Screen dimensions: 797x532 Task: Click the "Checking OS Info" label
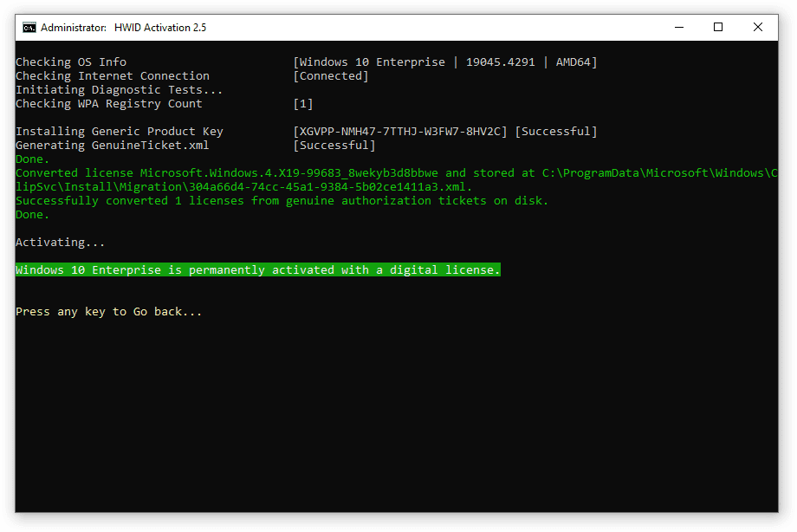(x=70, y=62)
